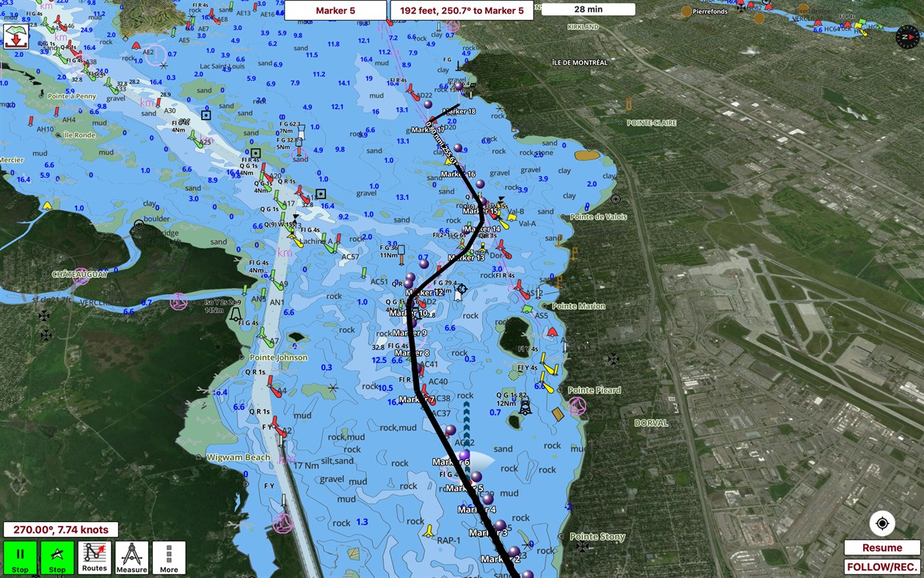Toggle FOLLOW/REC. tracking mode
This screenshot has height=578, width=924.
point(881,566)
